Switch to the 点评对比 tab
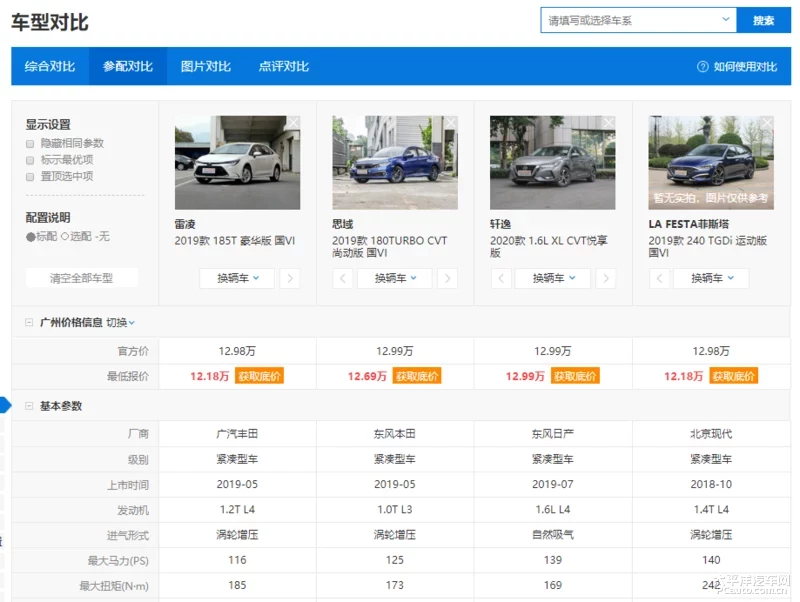This screenshot has height=602, width=800. pos(284,66)
